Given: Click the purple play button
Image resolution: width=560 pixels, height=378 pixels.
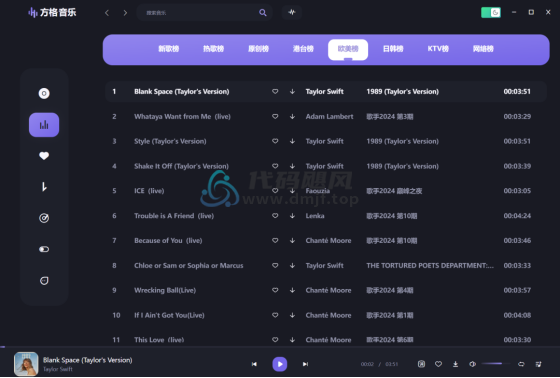Looking at the screenshot, I should [x=280, y=364].
